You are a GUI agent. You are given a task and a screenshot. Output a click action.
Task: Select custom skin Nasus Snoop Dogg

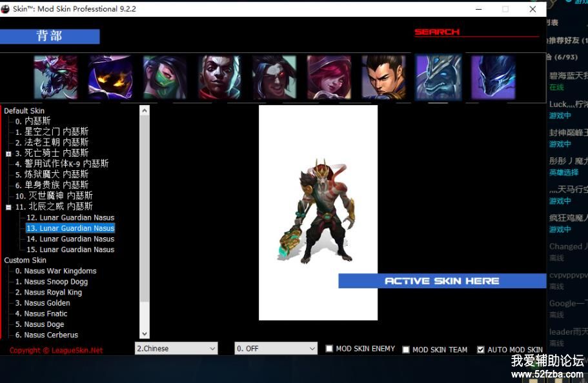52,282
